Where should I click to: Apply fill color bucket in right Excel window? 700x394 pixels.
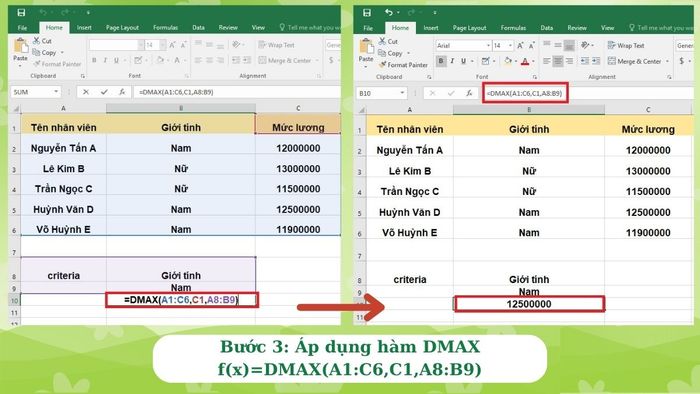(507, 61)
